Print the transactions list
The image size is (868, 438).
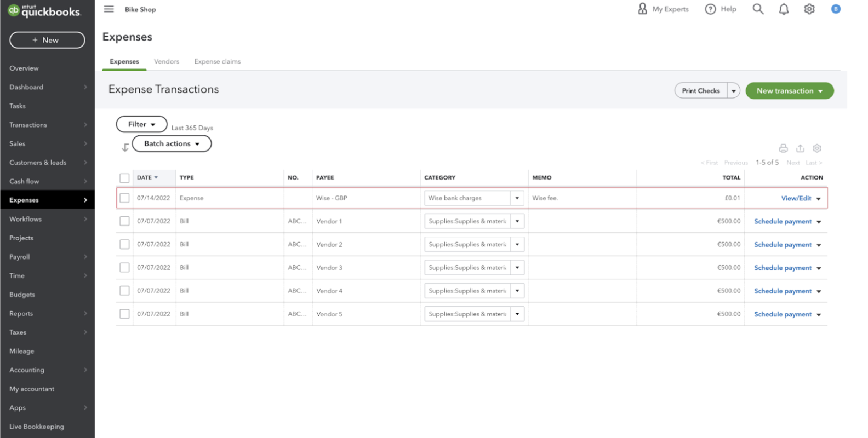click(783, 148)
